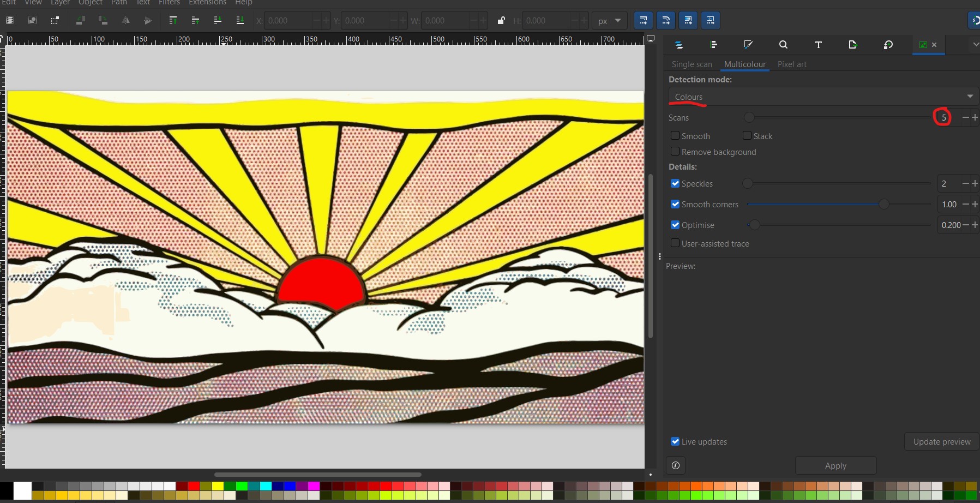Viewport: 980px width, 503px height.
Task: Click the Optimise value field 0.200
Action: click(x=951, y=225)
